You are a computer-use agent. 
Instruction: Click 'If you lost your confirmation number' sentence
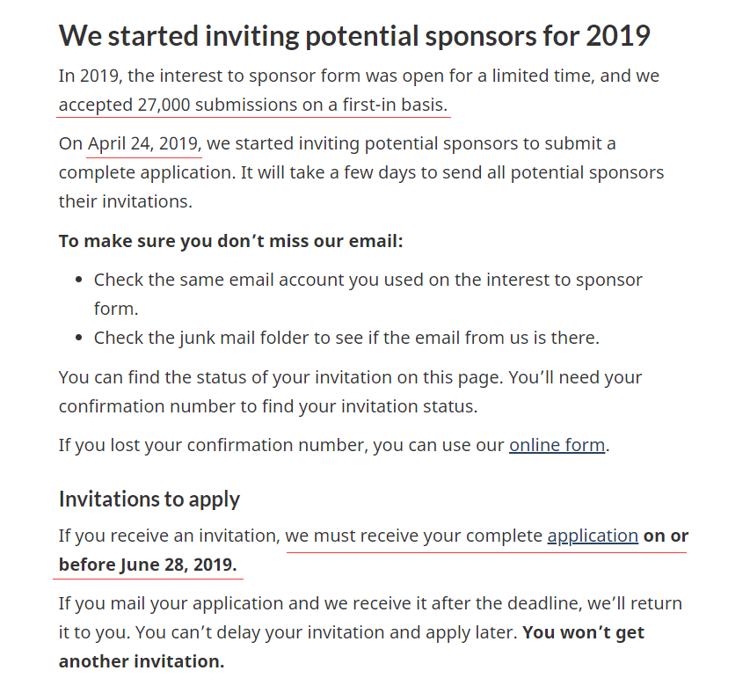(x=281, y=445)
